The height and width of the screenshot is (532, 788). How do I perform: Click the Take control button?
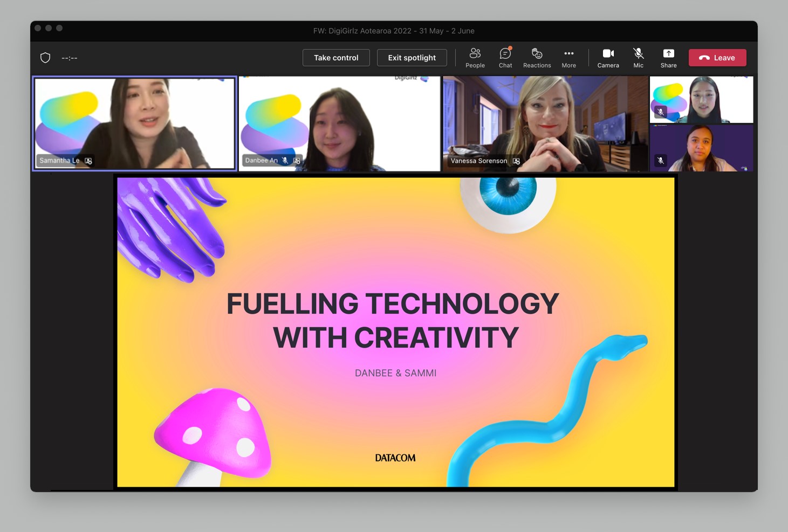pyautogui.click(x=336, y=58)
